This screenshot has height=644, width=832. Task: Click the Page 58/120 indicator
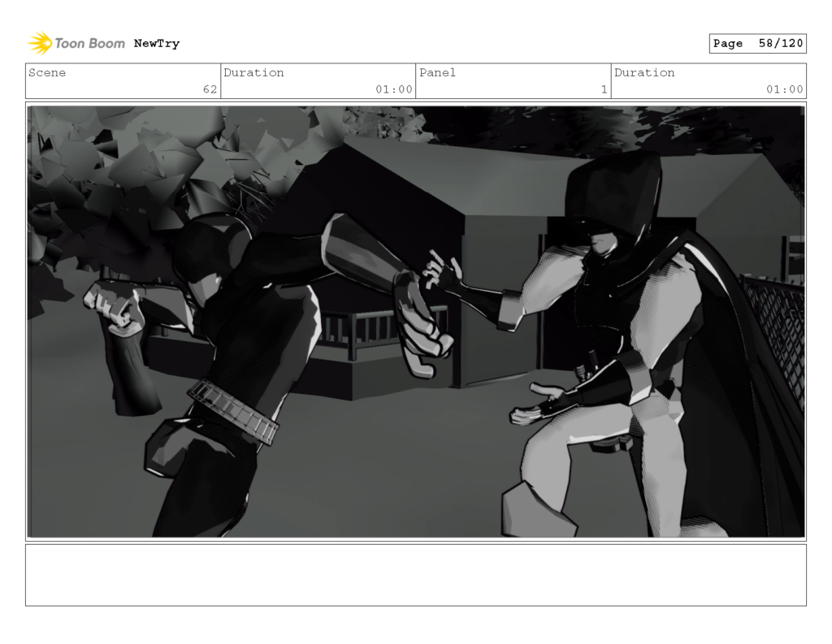point(759,44)
